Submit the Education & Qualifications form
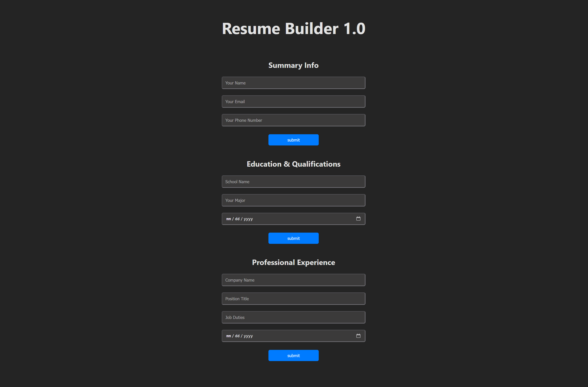This screenshot has height=387, width=588. point(294,238)
